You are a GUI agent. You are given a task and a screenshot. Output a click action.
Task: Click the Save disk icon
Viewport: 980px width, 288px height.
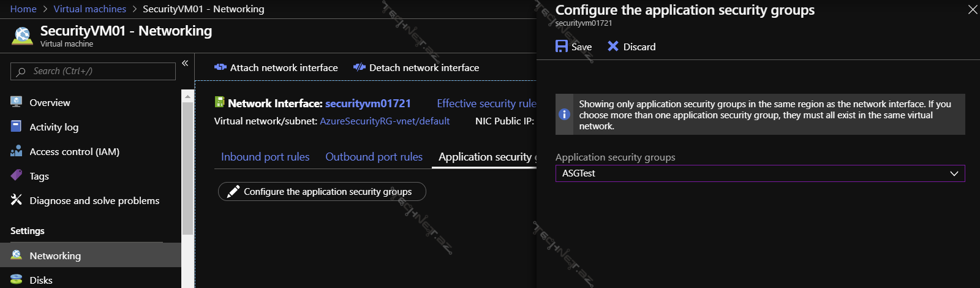pyautogui.click(x=561, y=47)
